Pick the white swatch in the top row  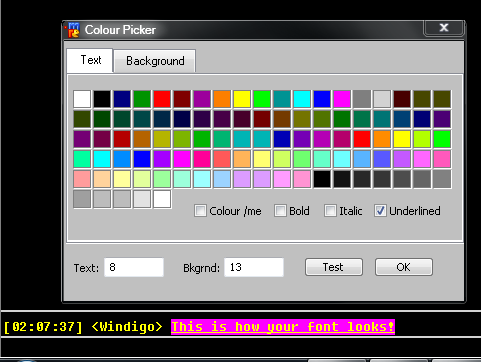click(82, 99)
